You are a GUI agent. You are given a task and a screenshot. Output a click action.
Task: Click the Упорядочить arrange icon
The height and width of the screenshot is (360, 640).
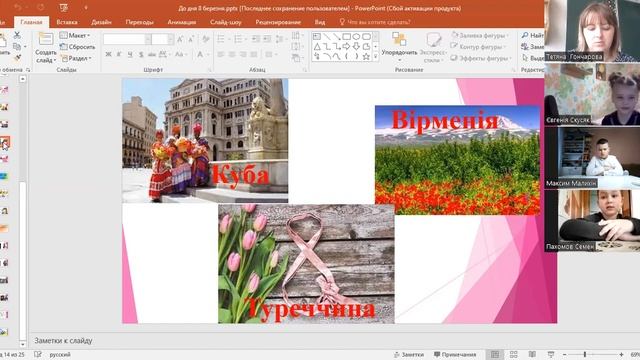click(399, 40)
